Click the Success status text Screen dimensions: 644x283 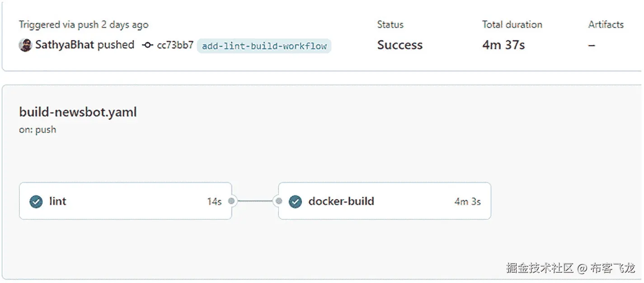(x=400, y=45)
